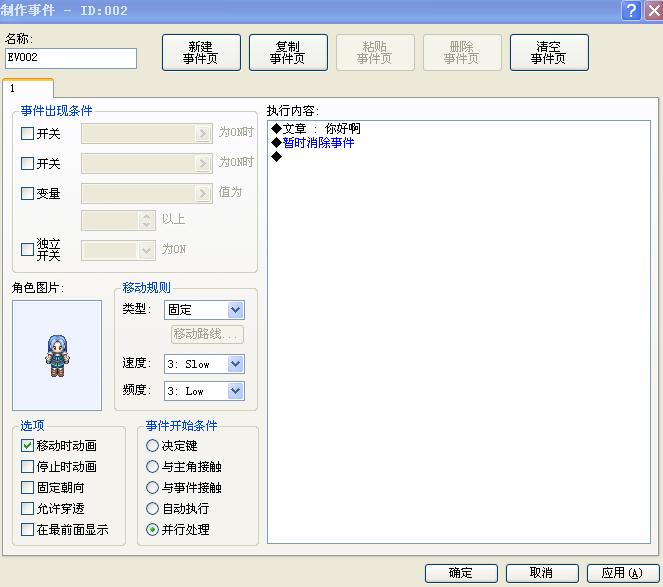Check the 固定朝向 checkbox
Screen dimensions: 663x587
tap(27, 487)
